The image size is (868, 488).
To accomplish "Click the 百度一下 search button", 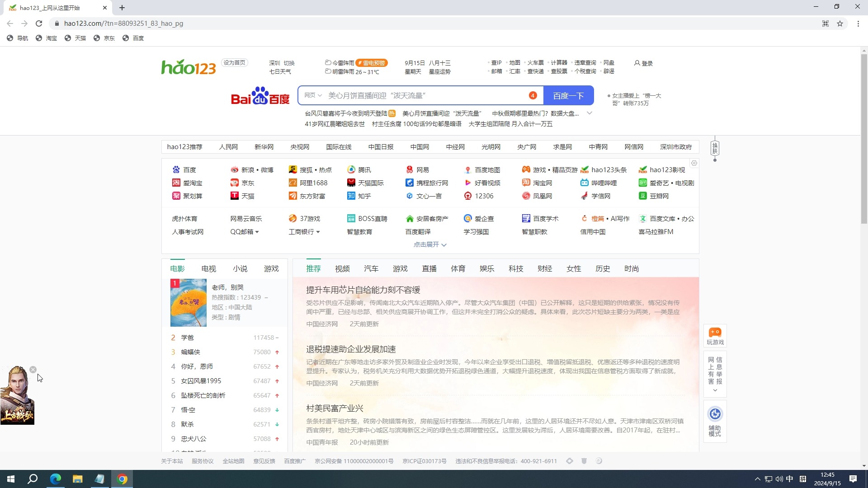I will 568,95.
